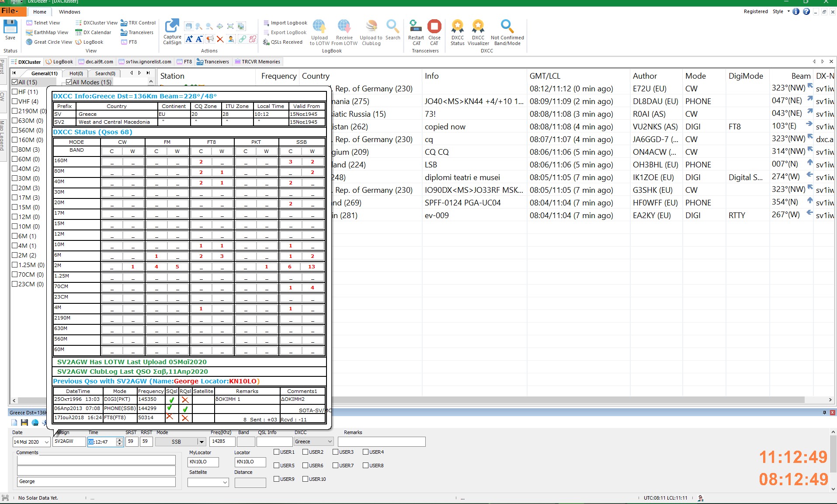Click Export LogBook
Image resolution: width=837 pixels, height=504 pixels.
click(x=285, y=32)
